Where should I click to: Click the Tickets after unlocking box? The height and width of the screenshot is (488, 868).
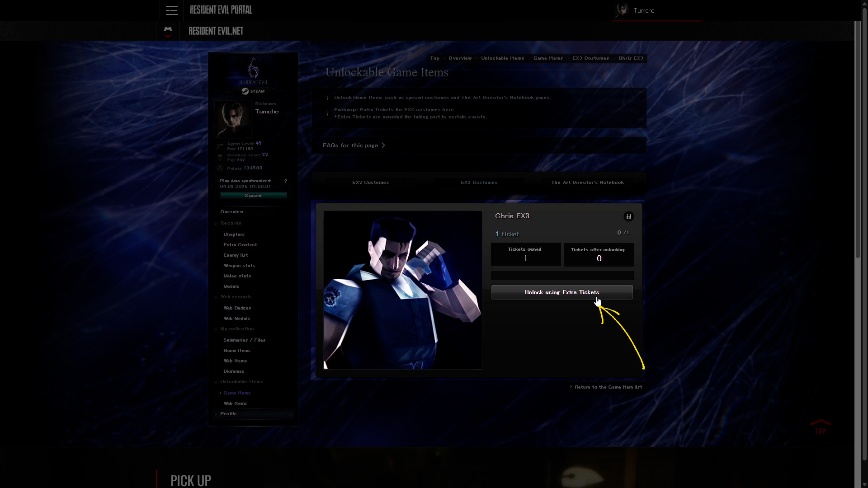599,255
